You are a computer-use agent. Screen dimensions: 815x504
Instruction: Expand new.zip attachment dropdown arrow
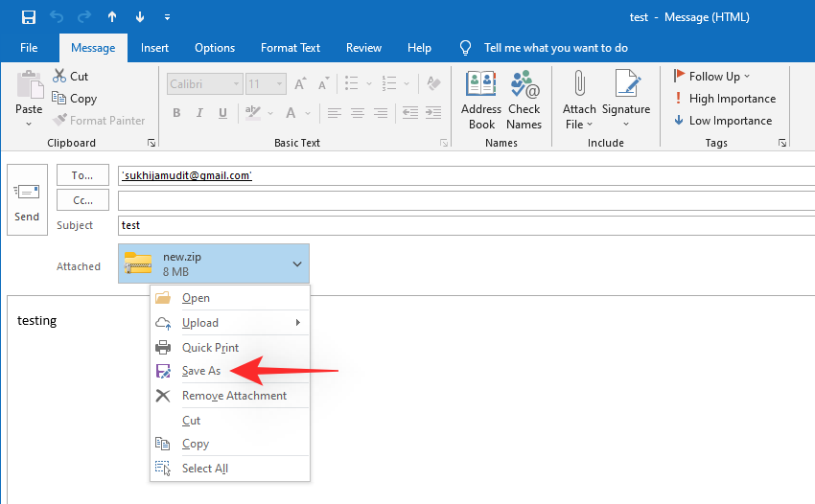297,264
